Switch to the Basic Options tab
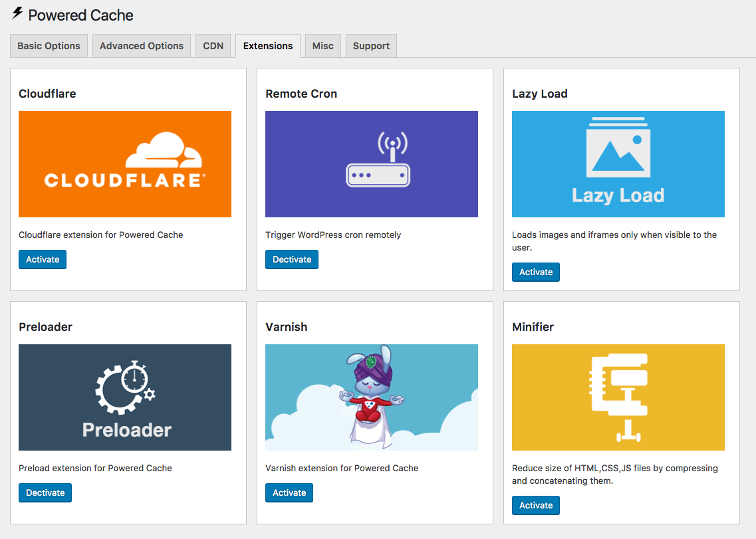Screen dimensions: 756x539 point(48,45)
